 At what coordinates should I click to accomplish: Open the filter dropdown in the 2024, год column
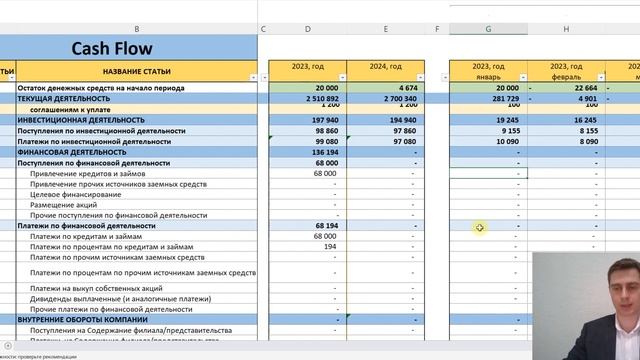(420, 78)
